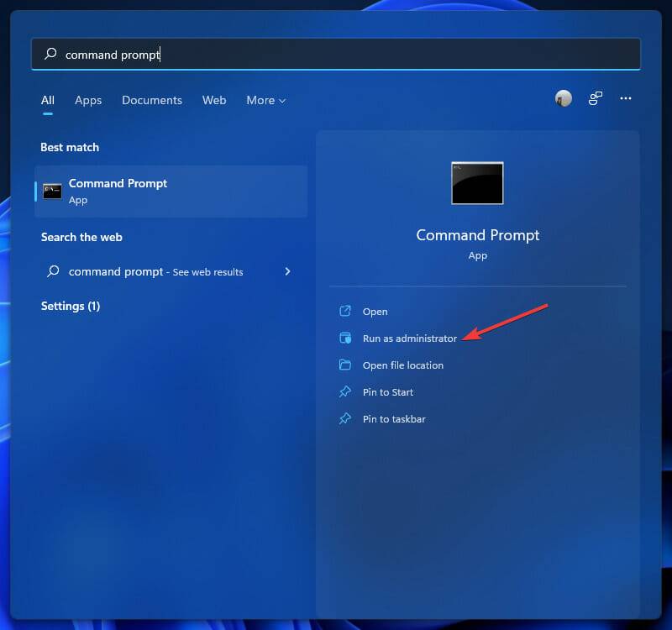Click the user account avatar
The height and width of the screenshot is (630, 672).
tap(563, 98)
